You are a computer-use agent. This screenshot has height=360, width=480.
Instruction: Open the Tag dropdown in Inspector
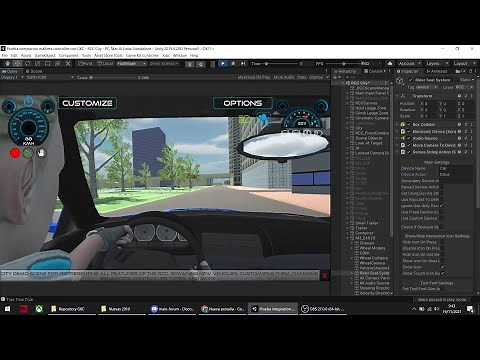pos(426,87)
